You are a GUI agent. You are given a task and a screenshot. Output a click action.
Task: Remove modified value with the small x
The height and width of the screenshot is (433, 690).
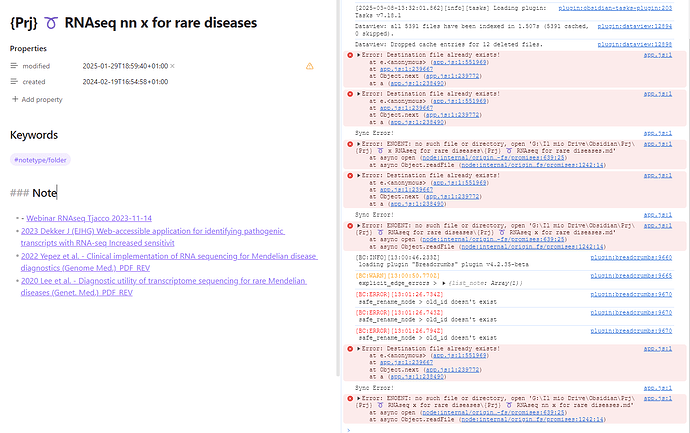tap(172, 66)
